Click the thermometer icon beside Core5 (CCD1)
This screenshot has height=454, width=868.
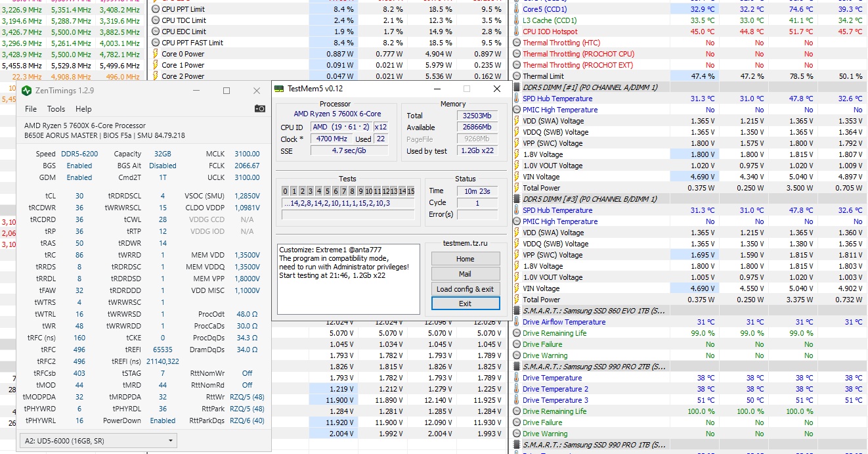(517, 9)
